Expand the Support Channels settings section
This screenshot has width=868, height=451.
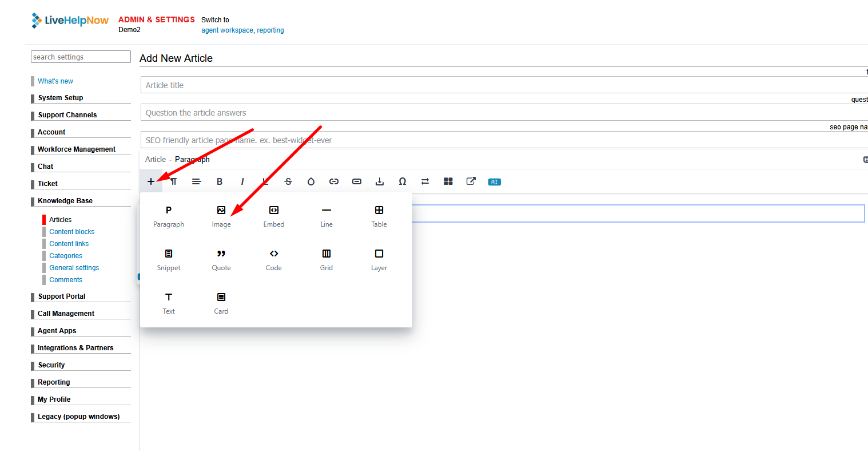click(x=67, y=115)
